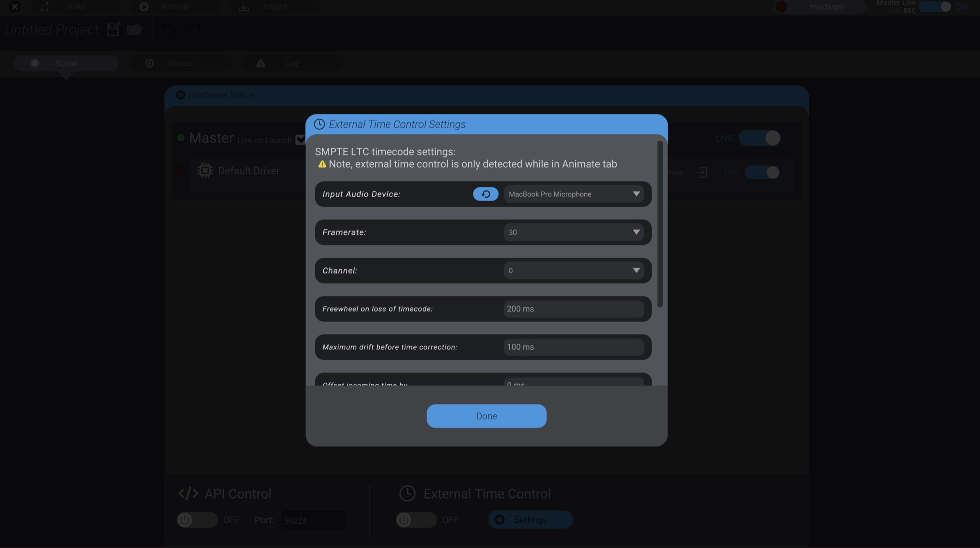Click the Hardware status indicator icon

tap(780, 7)
